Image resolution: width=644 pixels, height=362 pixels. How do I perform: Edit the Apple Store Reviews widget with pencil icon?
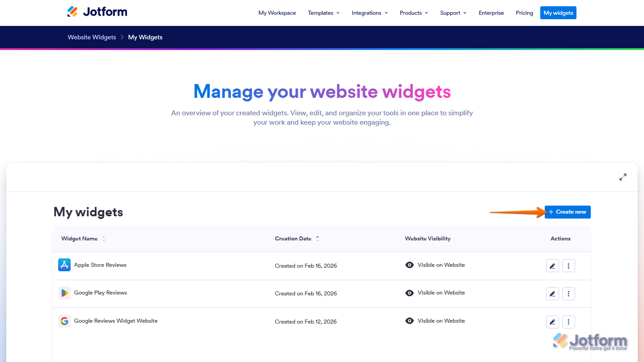pos(552,265)
